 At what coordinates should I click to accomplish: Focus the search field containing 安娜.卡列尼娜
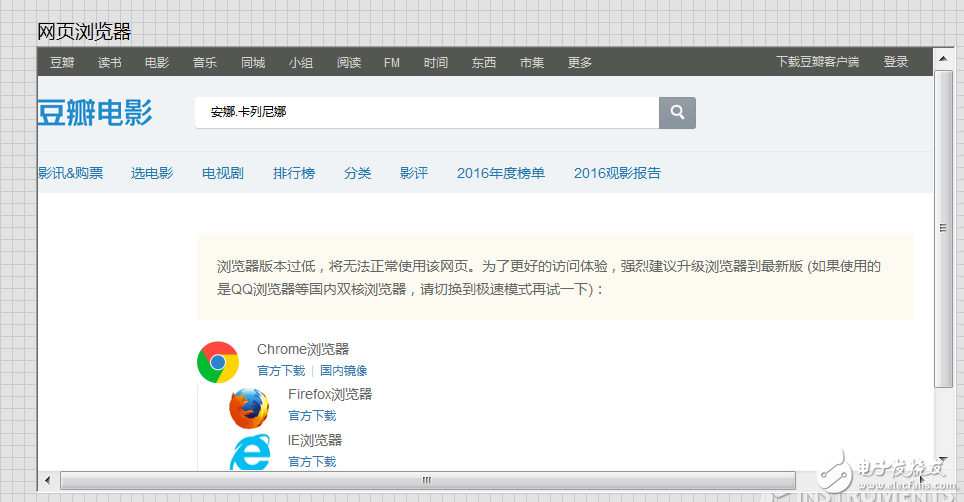pos(427,112)
